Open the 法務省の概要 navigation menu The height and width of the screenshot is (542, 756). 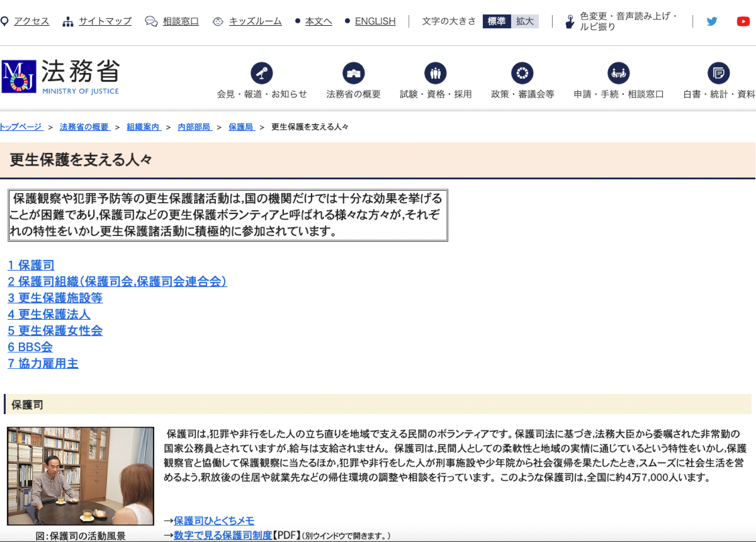click(353, 94)
